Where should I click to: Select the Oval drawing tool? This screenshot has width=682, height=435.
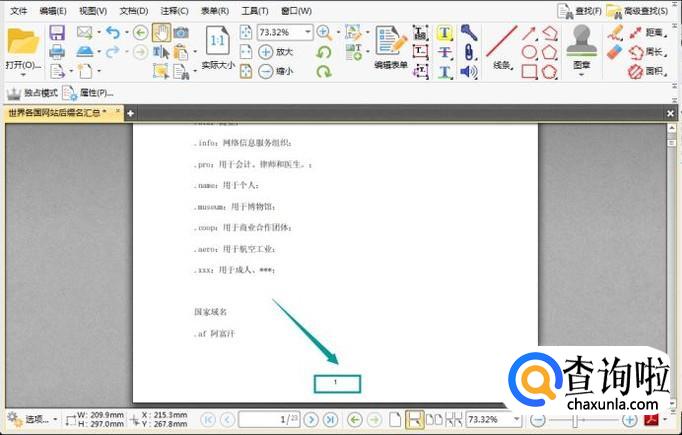[529, 52]
